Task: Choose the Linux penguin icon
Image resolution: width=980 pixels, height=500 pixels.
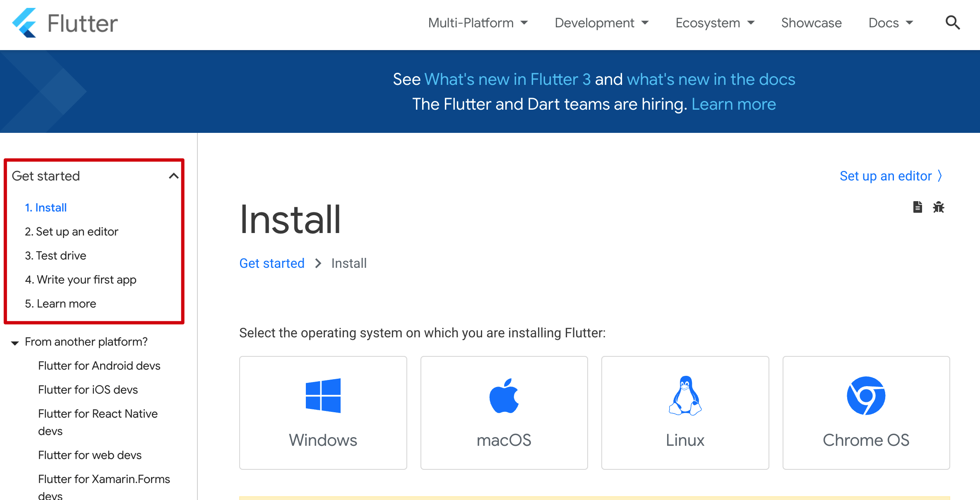Action: point(685,396)
